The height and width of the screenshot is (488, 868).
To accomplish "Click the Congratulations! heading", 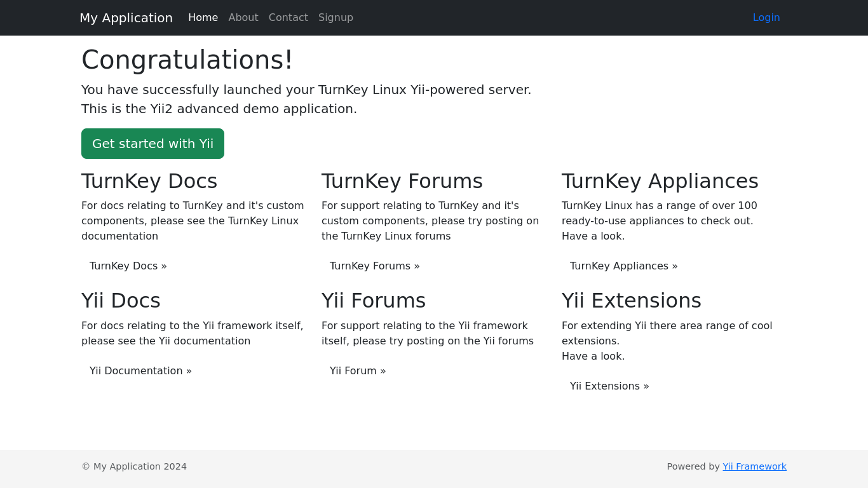I will pyautogui.click(x=187, y=60).
